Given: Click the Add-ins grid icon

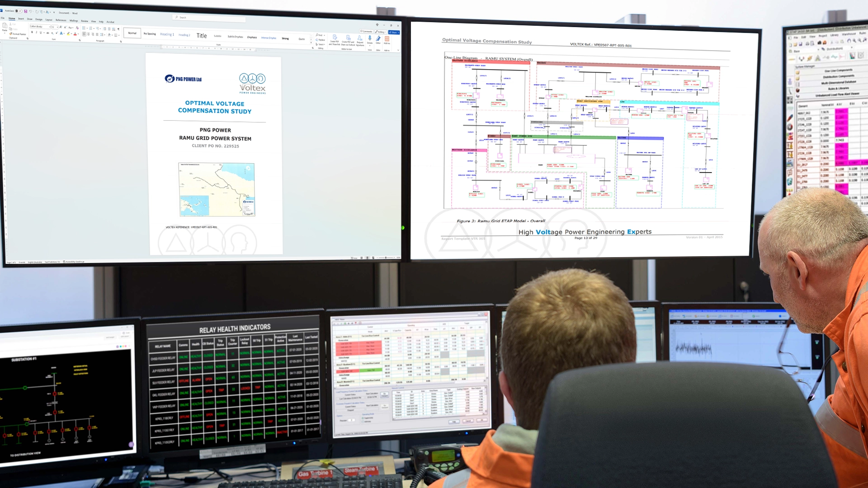Looking at the screenshot, I should tap(387, 39).
